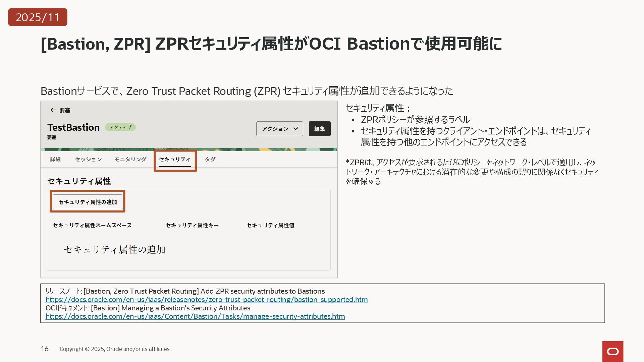Click the セキュリティ属性の追加 button
The image size is (644, 362).
click(x=88, y=202)
